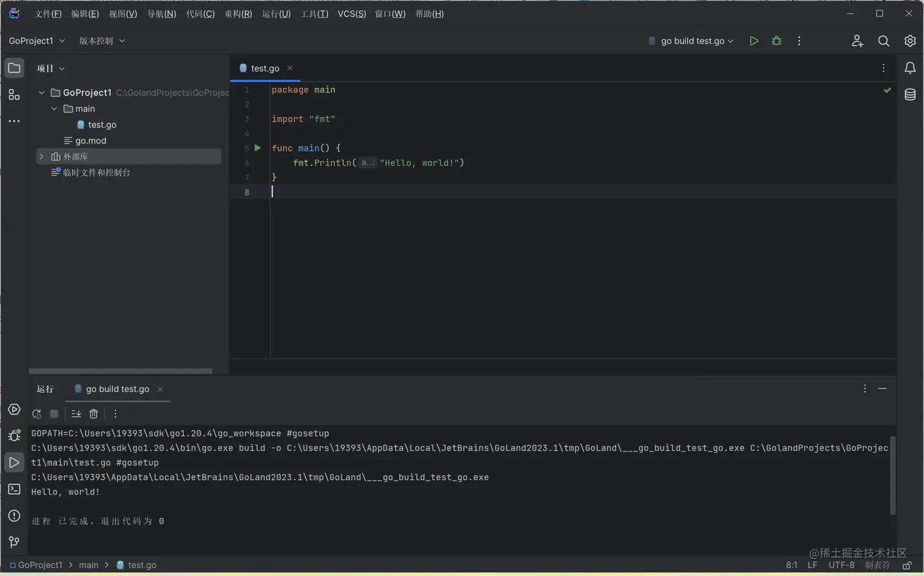This screenshot has width=924, height=576.
Task: Open the Terminal tool window
Action: click(x=14, y=489)
